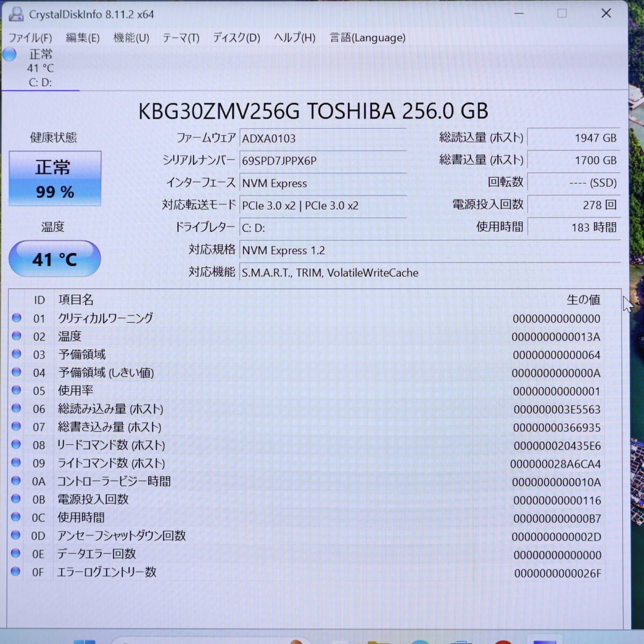
Task: Open the 言語(Language) menu
Action: 368,38
